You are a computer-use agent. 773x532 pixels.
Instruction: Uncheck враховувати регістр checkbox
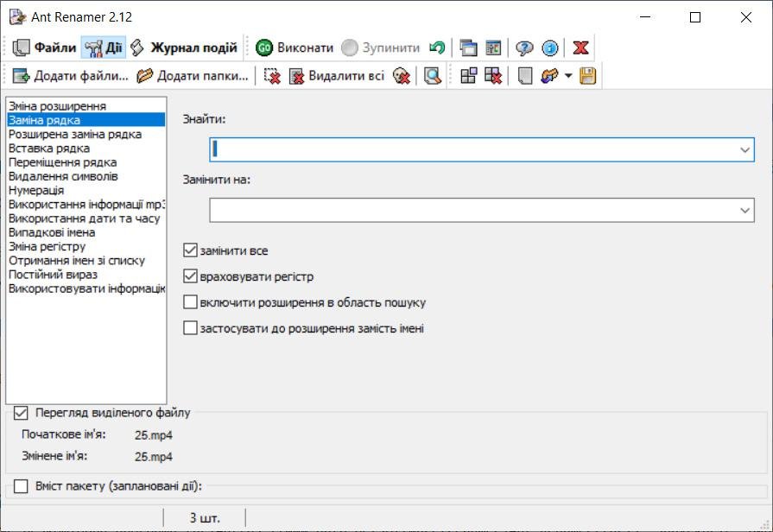pyautogui.click(x=190, y=276)
